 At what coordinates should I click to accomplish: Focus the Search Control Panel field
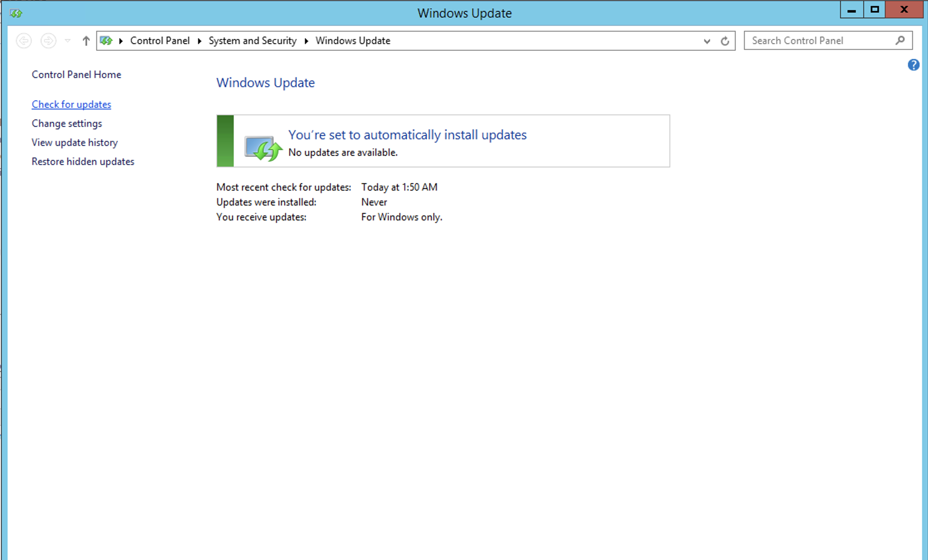click(828, 41)
